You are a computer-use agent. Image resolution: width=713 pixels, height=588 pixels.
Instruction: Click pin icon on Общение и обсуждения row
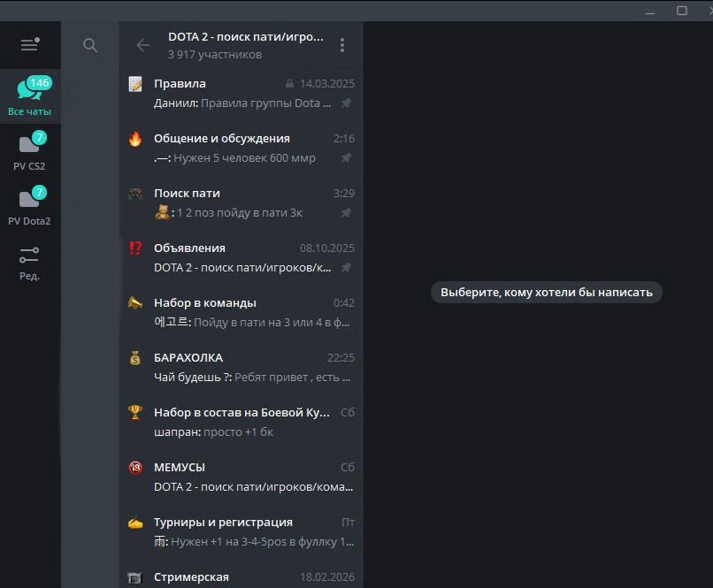pyautogui.click(x=346, y=158)
